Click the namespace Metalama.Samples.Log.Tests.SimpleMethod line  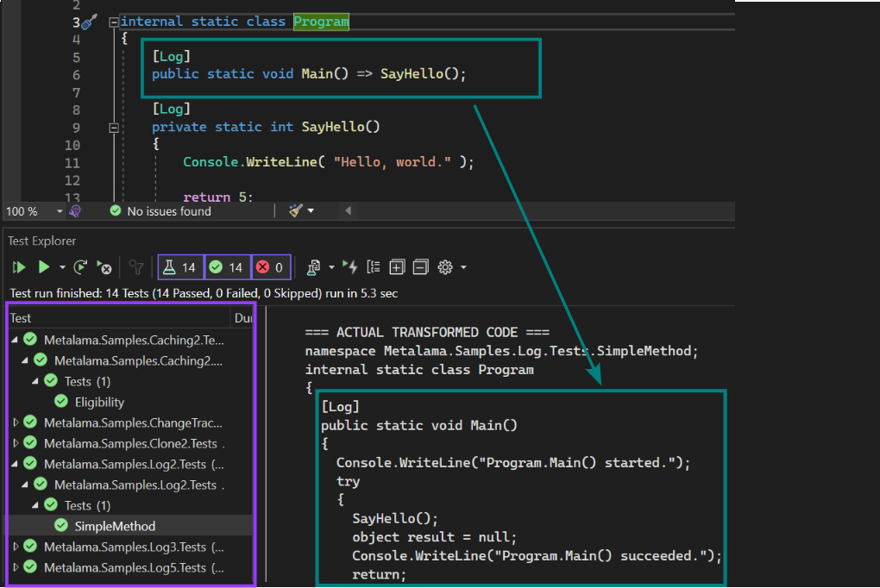tap(502, 351)
